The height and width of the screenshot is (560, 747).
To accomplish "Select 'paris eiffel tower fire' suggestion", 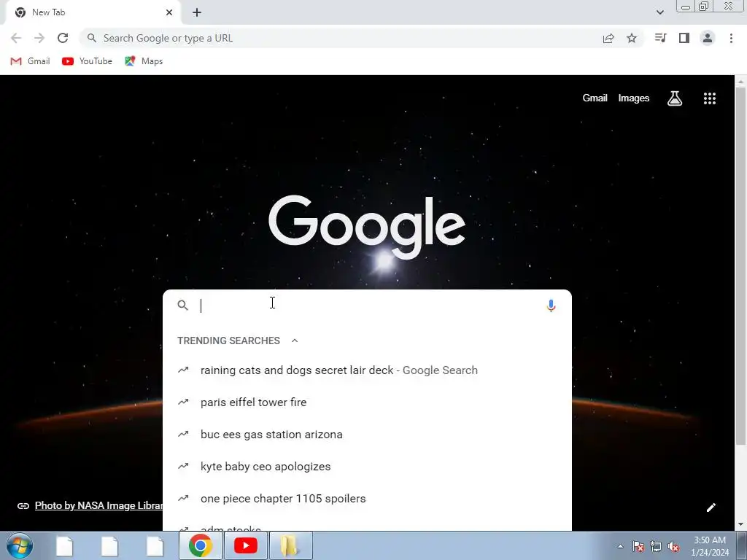I will pos(367,402).
